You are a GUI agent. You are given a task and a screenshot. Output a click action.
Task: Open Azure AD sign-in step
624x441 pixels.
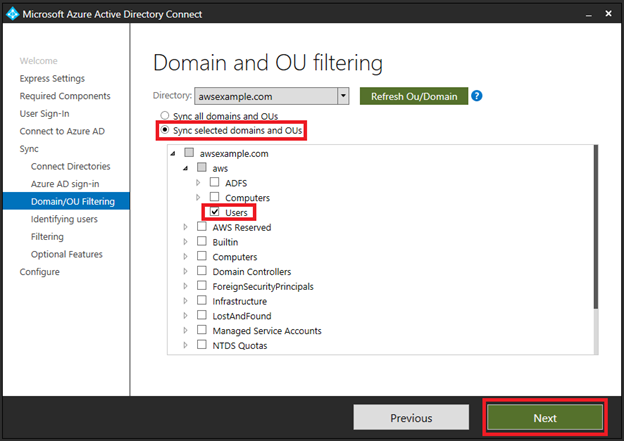[65, 184]
